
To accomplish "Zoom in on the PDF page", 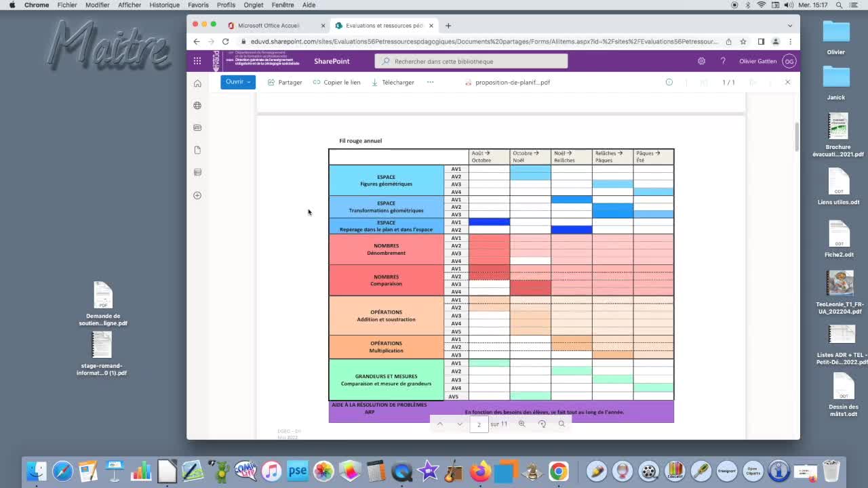I will (x=521, y=424).
